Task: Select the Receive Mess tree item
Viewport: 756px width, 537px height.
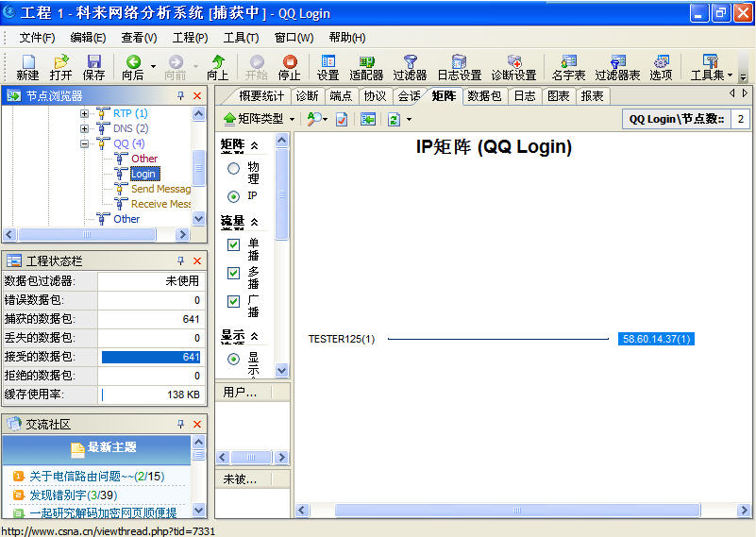Action: click(x=161, y=204)
